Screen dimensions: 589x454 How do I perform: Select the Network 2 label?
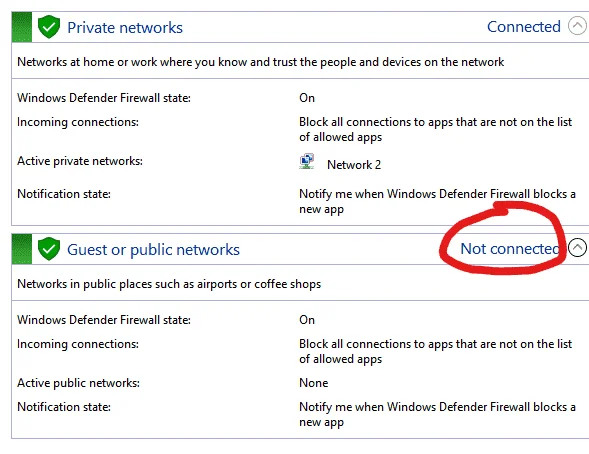coord(354,165)
